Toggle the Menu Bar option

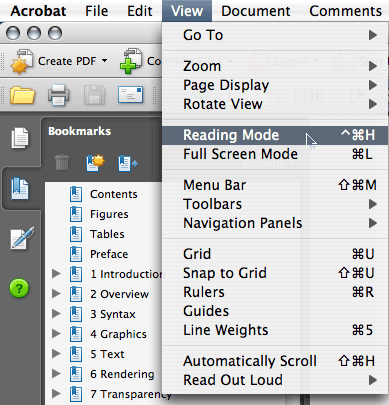pyautogui.click(x=275, y=185)
